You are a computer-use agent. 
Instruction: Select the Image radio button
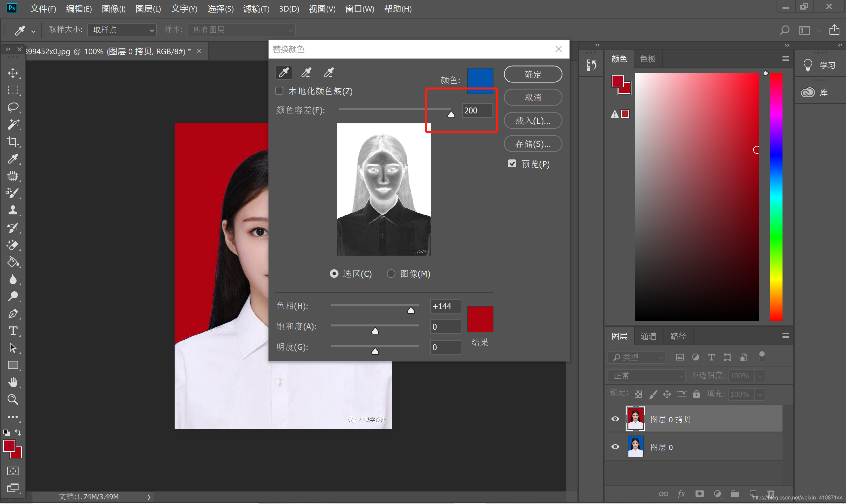tap(391, 274)
